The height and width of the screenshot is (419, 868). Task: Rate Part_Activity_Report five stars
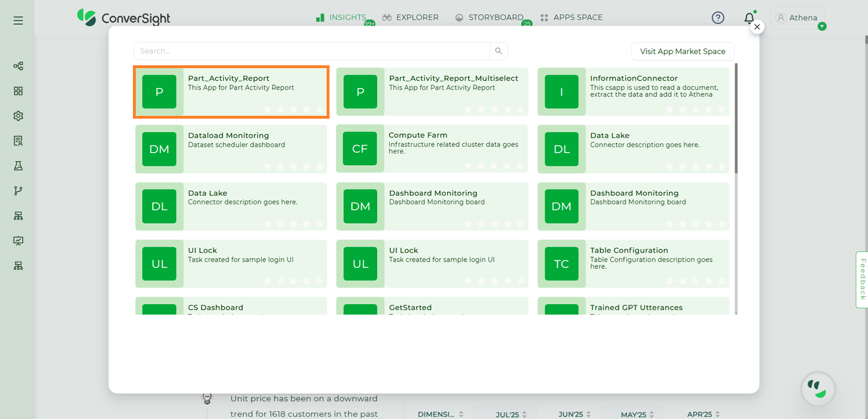319,110
